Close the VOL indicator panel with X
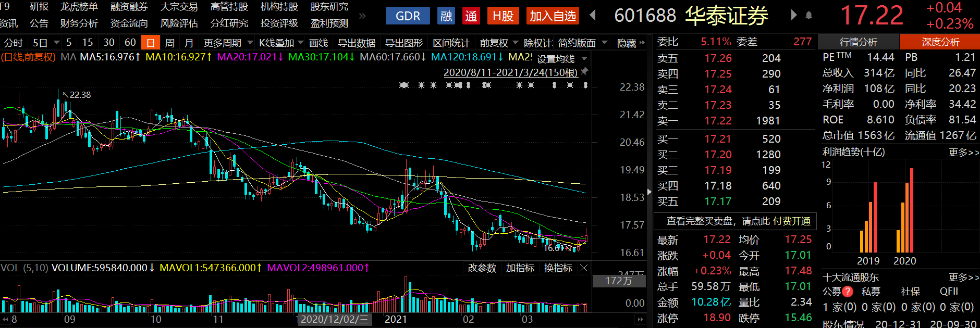The height and width of the screenshot is (328, 980). (x=584, y=268)
